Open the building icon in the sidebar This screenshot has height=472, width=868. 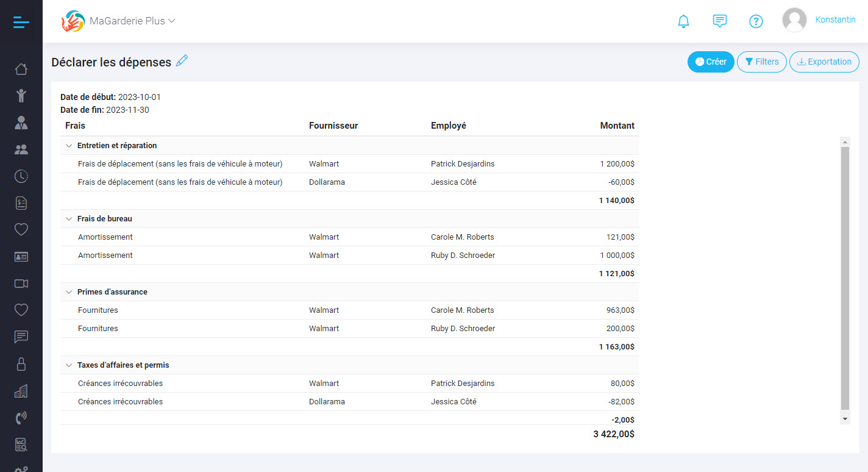(x=21, y=390)
